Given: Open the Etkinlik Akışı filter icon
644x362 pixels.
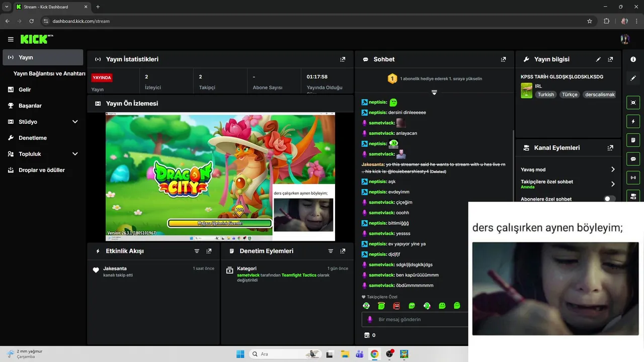Looking at the screenshot, I should point(197,251).
